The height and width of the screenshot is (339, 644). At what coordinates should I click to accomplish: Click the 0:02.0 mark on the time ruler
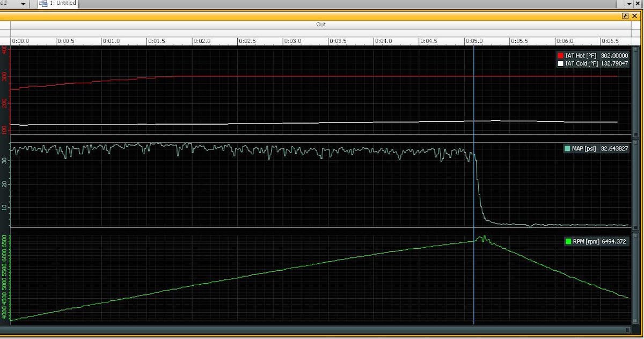pos(202,41)
